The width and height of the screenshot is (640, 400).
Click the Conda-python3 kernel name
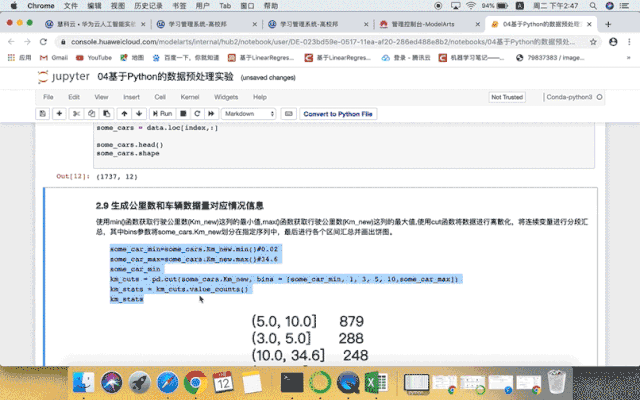(x=569, y=97)
